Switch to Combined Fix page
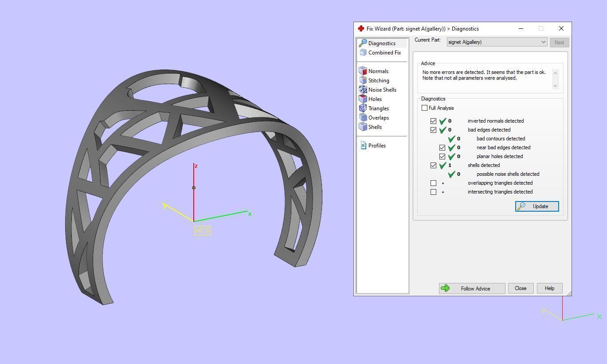607x364 pixels. pyautogui.click(x=384, y=52)
